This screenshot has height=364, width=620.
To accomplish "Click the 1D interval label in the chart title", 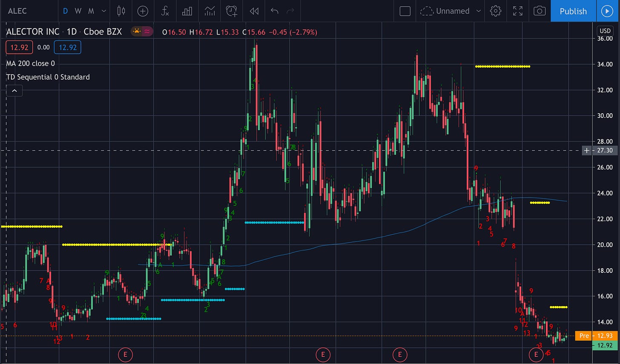I will (x=72, y=32).
